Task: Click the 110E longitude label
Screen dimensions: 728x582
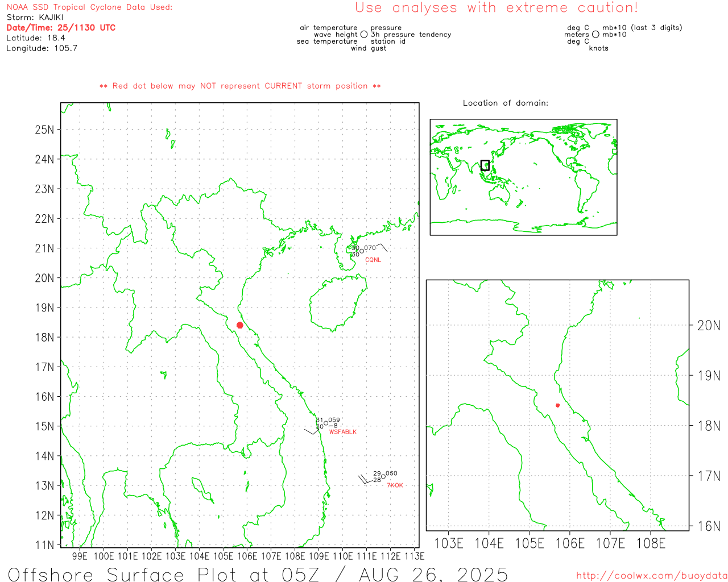Action: pos(342,556)
